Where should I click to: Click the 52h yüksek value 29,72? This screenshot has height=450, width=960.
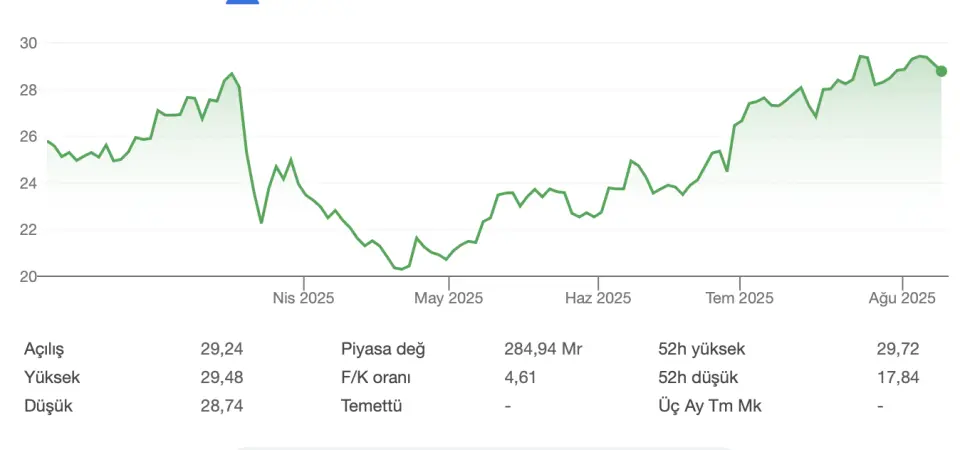pyautogui.click(x=898, y=349)
